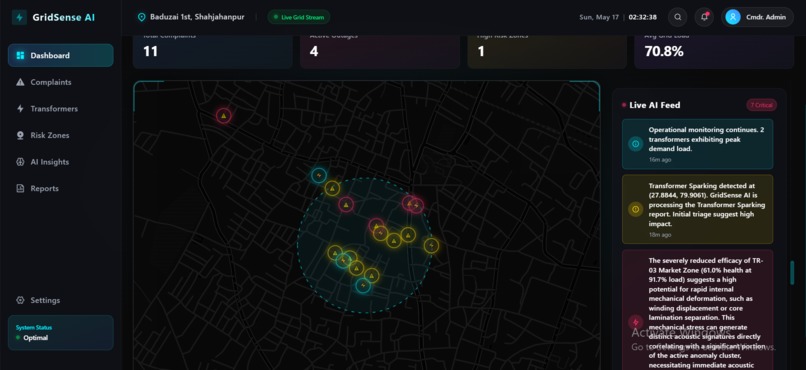The image size is (806, 370).
Task: Click the Live Grid Stream badge
Action: point(299,17)
